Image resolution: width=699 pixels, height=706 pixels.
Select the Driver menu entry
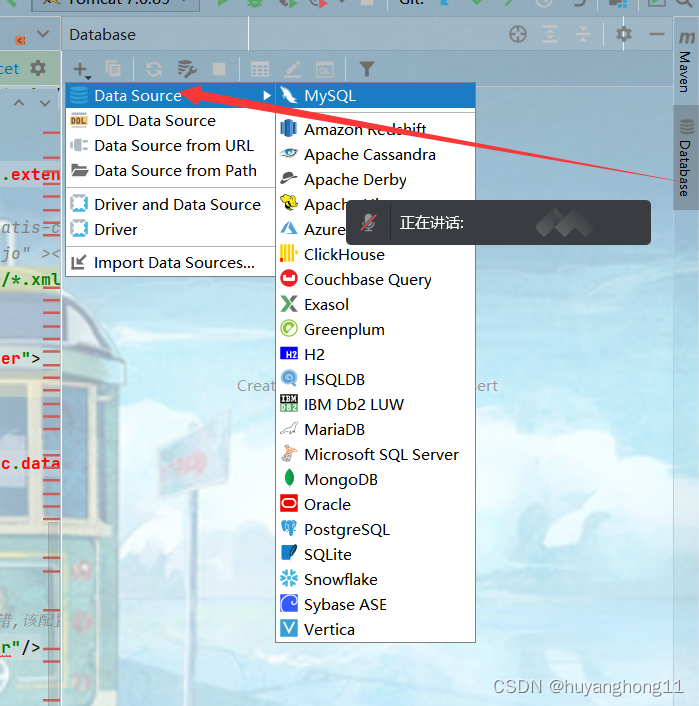[170, 230]
